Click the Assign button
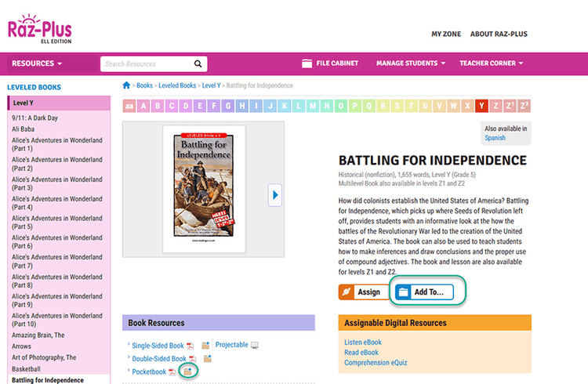The image size is (588, 384). pos(364,292)
